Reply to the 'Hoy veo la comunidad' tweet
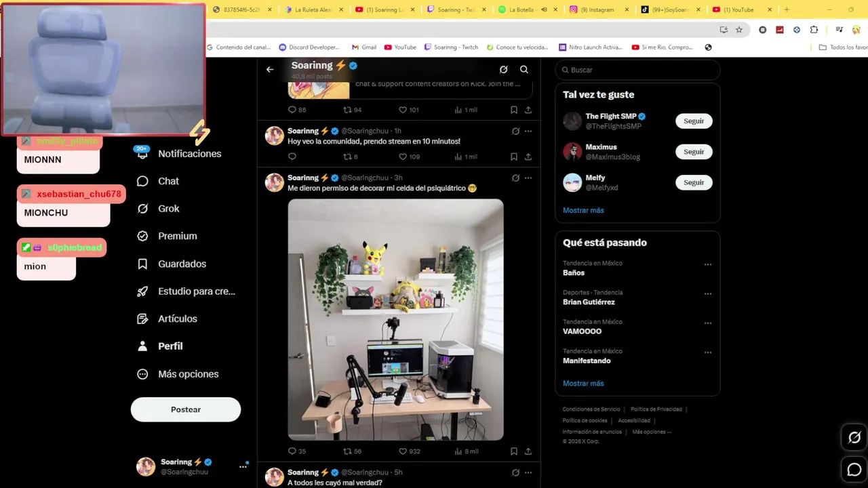This screenshot has height=488, width=868. [292, 157]
